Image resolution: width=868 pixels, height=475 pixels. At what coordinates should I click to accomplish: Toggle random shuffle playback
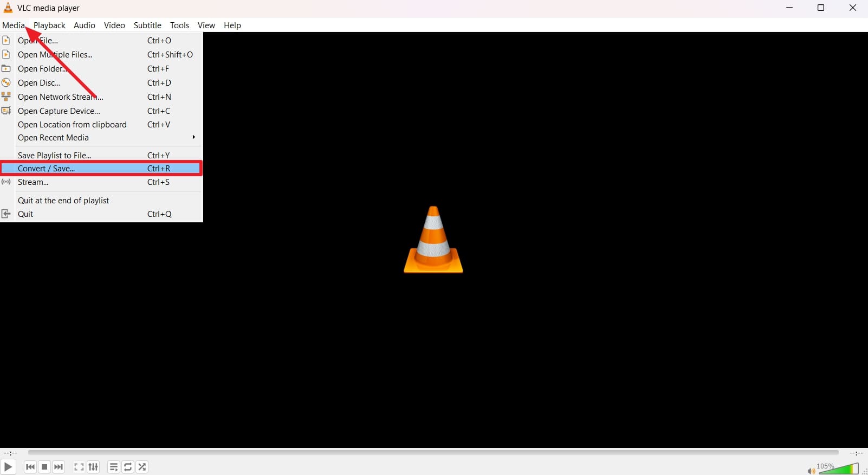pos(142,467)
